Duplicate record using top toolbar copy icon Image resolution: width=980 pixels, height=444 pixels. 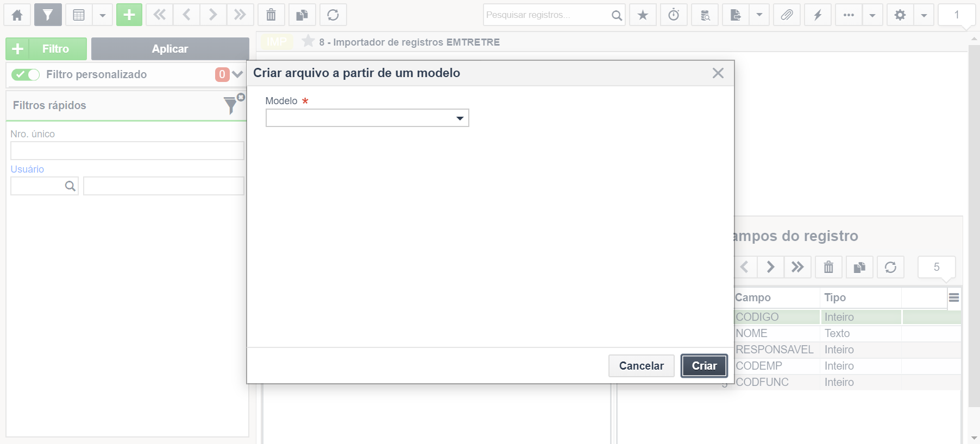(x=302, y=15)
